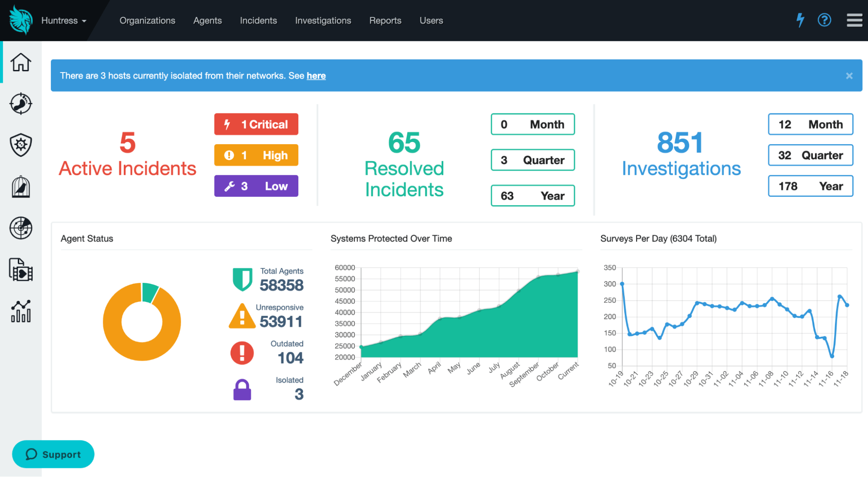The image size is (868, 477).
Task: Open the Support chat button
Action: (53, 454)
